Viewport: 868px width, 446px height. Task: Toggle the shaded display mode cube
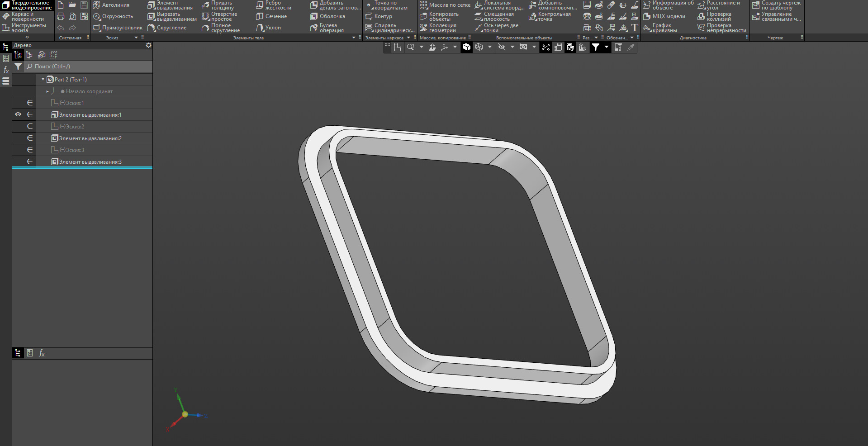(467, 47)
